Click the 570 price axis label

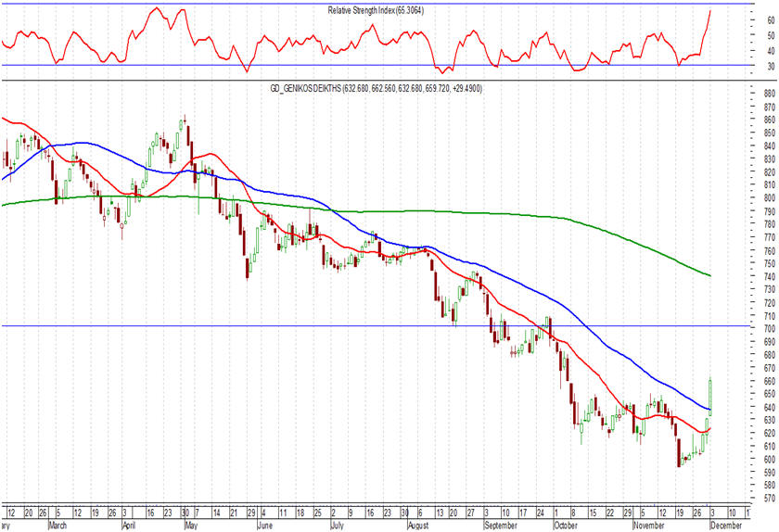[770, 499]
